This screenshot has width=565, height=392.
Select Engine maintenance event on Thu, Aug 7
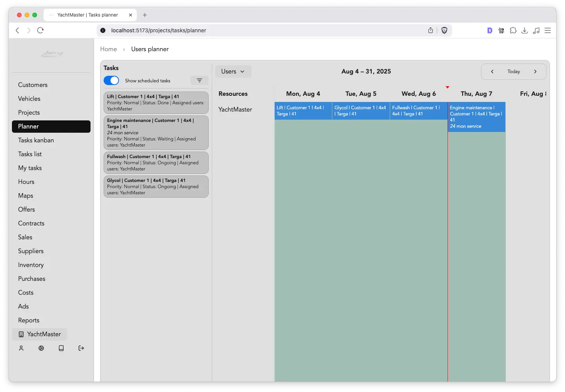click(476, 117)
